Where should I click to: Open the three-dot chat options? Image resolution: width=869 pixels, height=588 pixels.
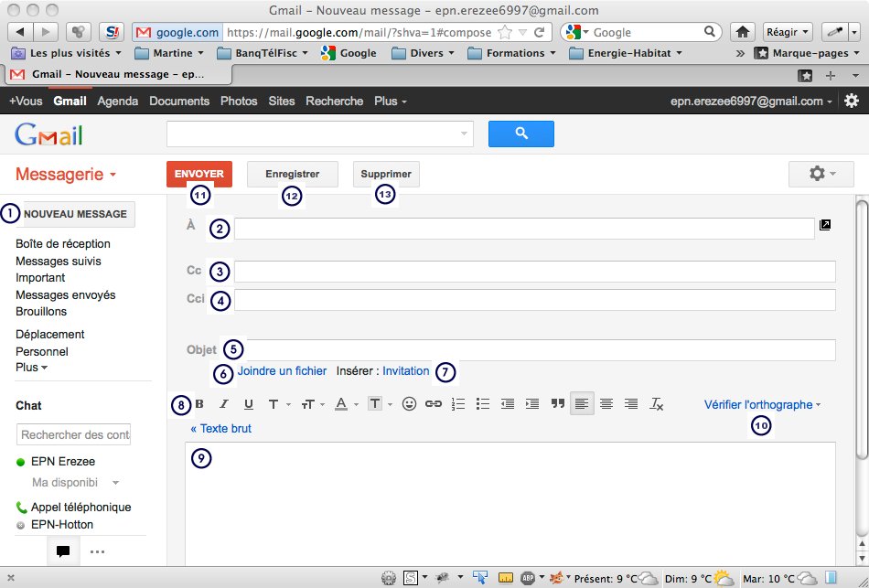point(98,551)
